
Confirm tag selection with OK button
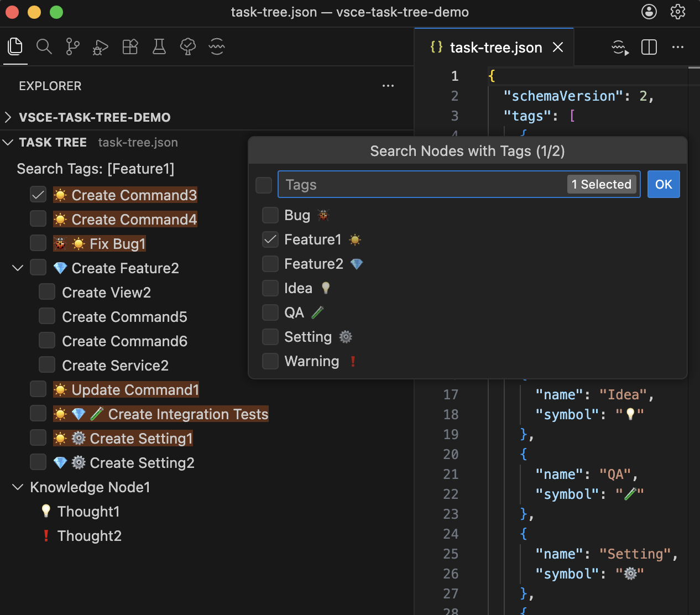[x=664, y=185]
